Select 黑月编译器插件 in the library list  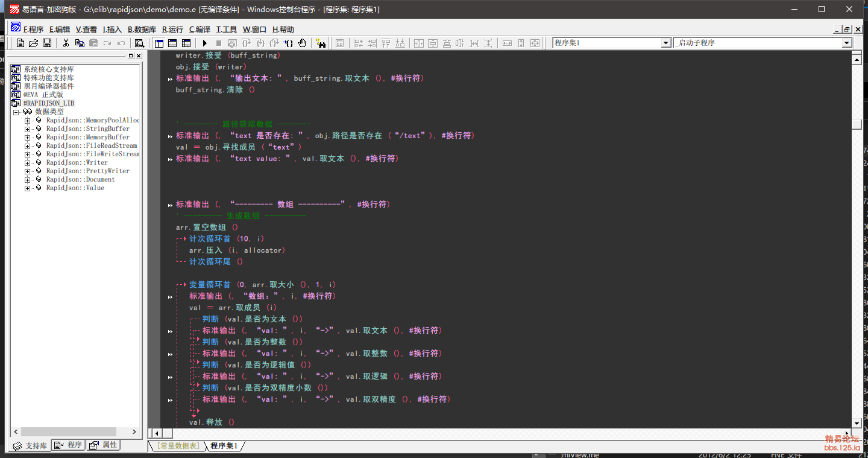coord(48,86)
